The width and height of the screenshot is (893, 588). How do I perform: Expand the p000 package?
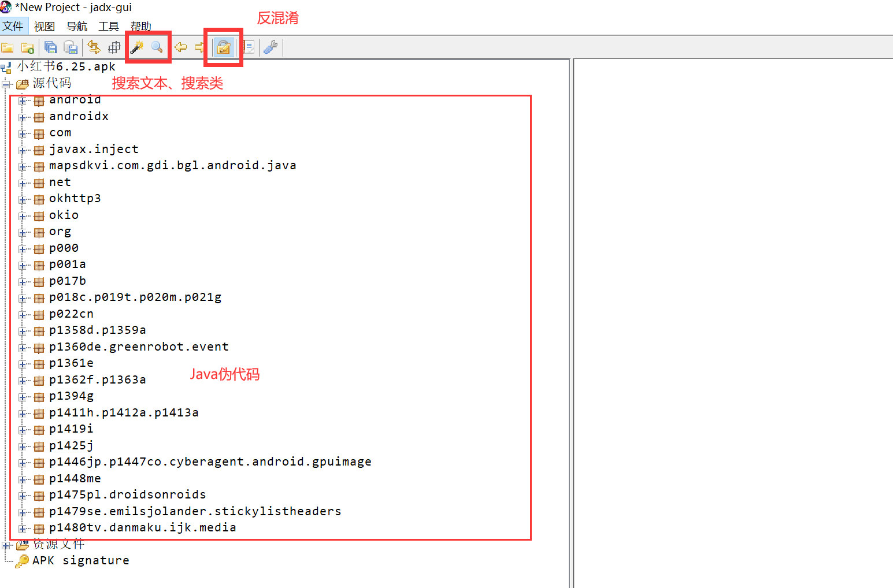pos(23,249)
